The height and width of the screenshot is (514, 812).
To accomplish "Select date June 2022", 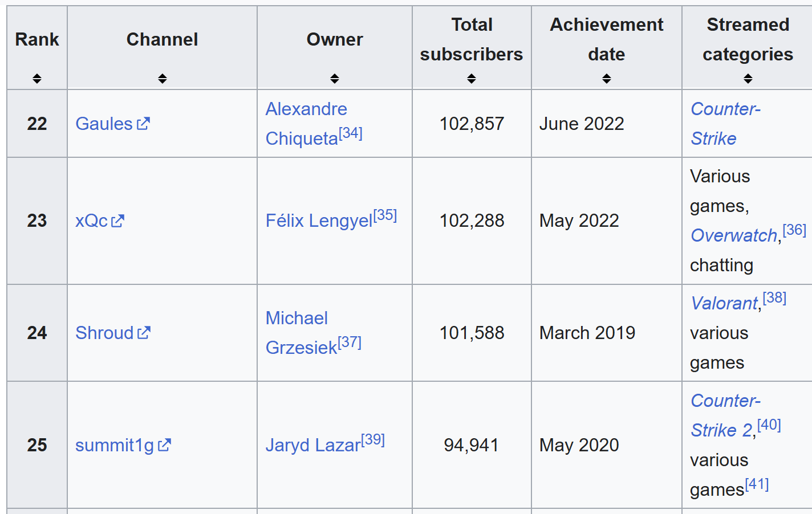I will [x=582, y=124].
